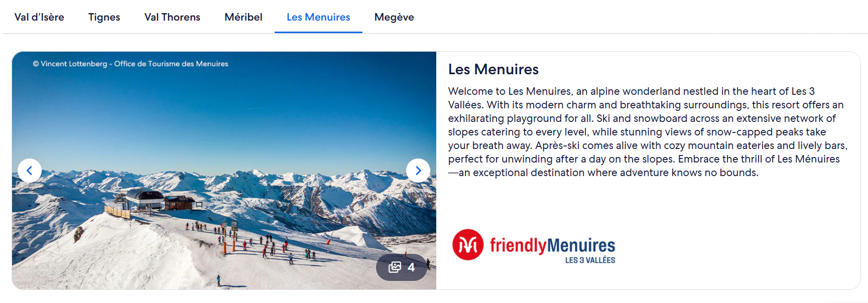Click the ski lift station in the photo
Screen dimensions: 868x303
coord(146,200)
